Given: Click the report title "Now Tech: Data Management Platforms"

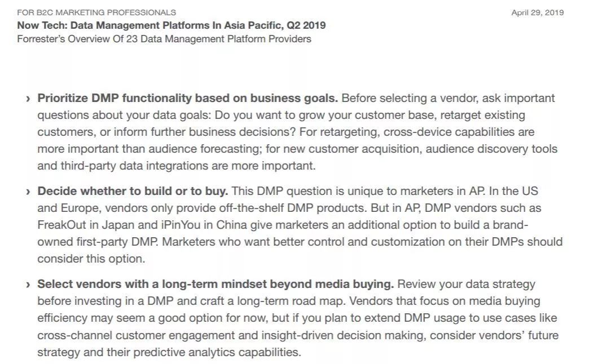Looking at the screenshot, I should tap(171, 25).
